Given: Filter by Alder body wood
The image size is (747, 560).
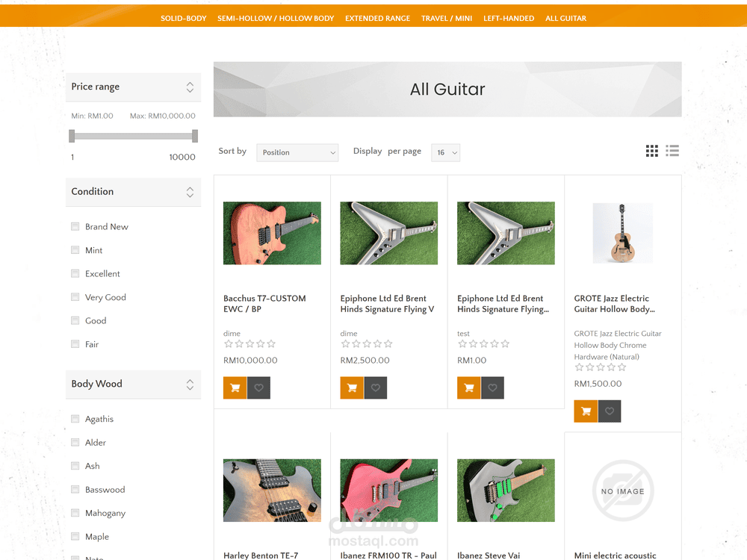Looking at the screenshot, I should [x=75, y=442].
